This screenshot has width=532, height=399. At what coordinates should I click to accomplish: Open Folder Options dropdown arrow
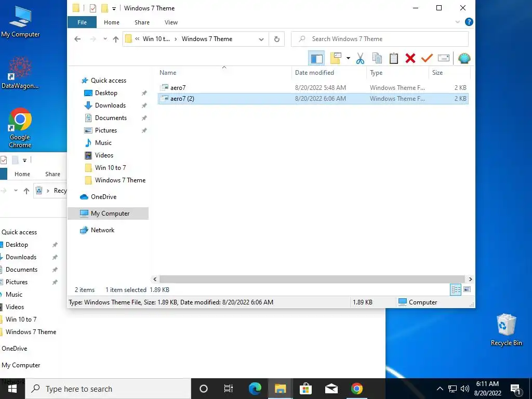tap(348, 58)
